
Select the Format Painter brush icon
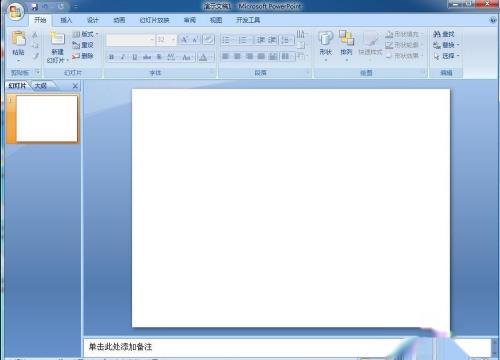(35, 56)
